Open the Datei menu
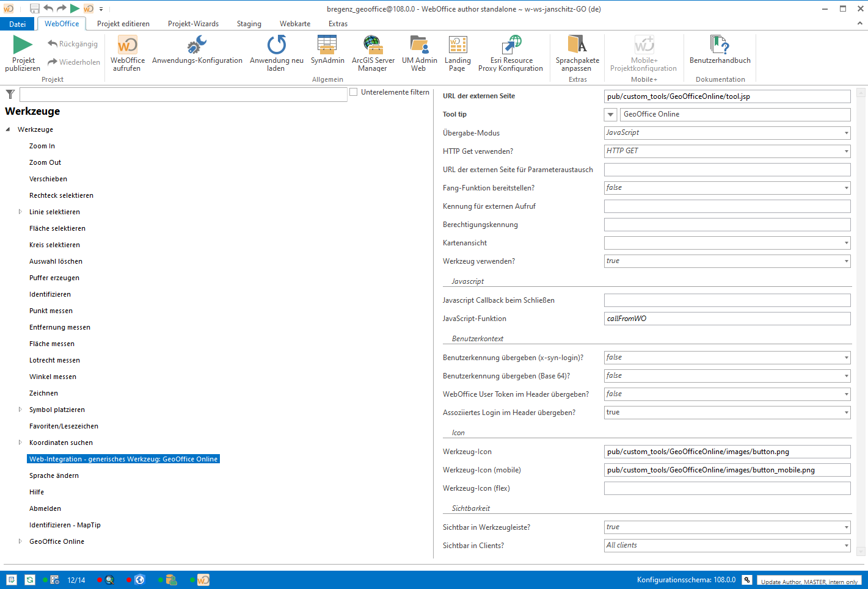This screenshot has width=868, height=589. (x=18, y=23)
